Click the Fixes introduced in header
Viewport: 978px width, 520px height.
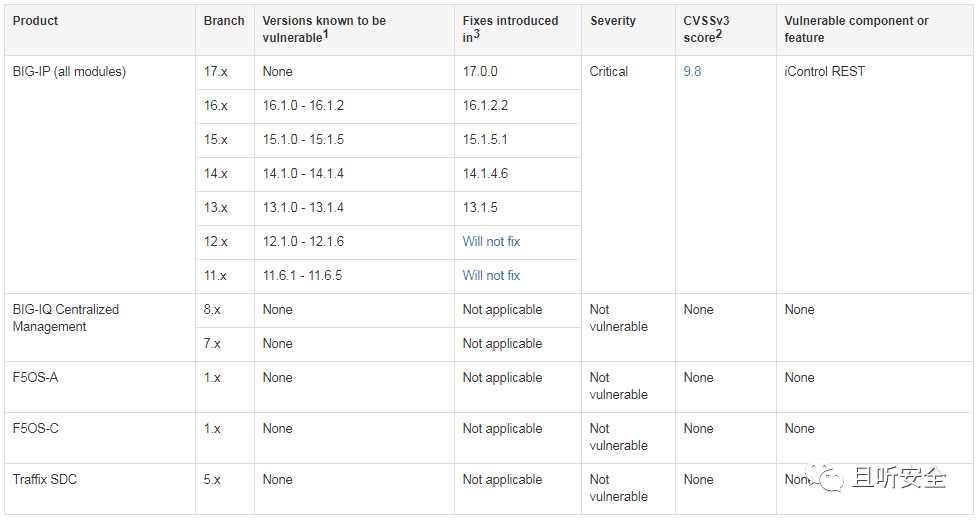pyautogui.click(x=510, y=29)
